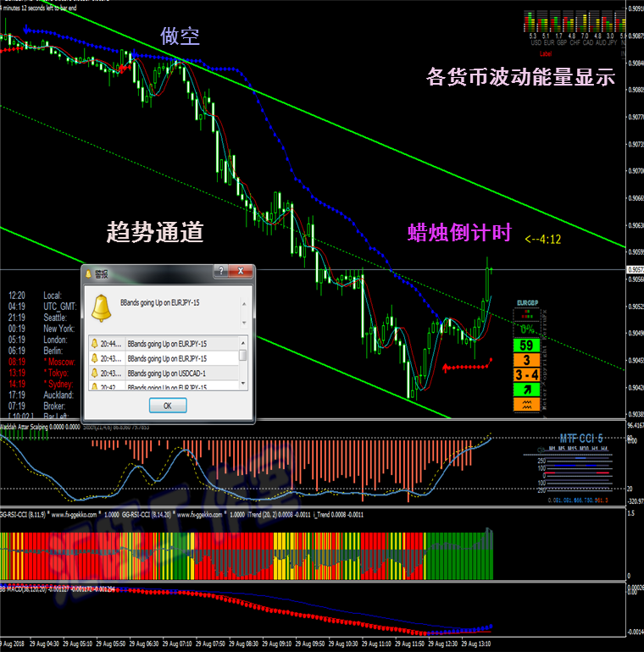
Task: Click the green up-right arrow trend box
Action: [x=527, y=390]
